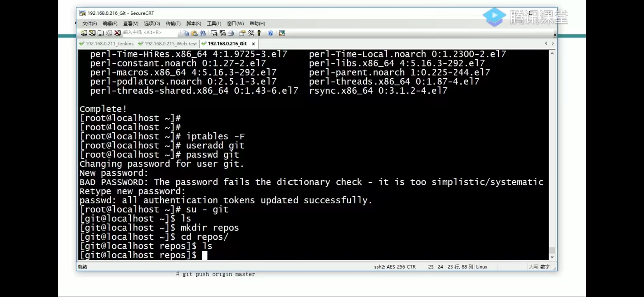Click the Complete! terminal line

[103, 109]
